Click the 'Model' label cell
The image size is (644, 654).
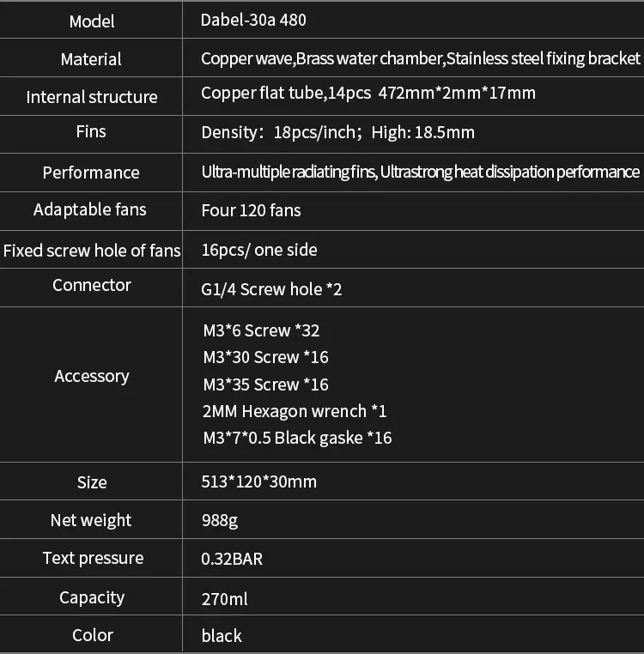point(91,21)
